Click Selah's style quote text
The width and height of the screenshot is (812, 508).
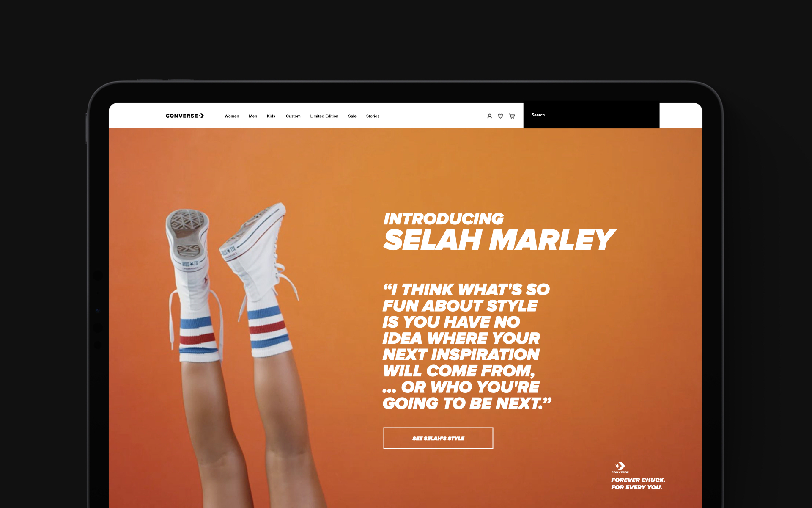(x=467, y=346)
